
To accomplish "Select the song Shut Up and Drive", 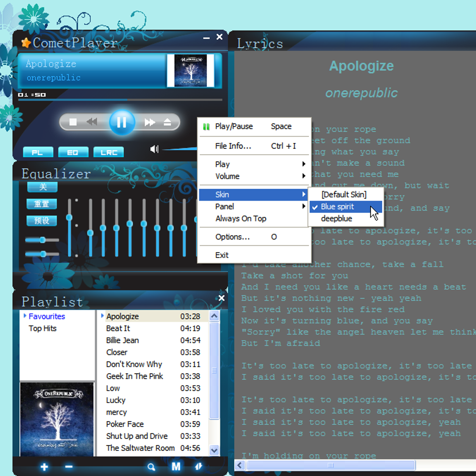I will (x=153, y=436).
